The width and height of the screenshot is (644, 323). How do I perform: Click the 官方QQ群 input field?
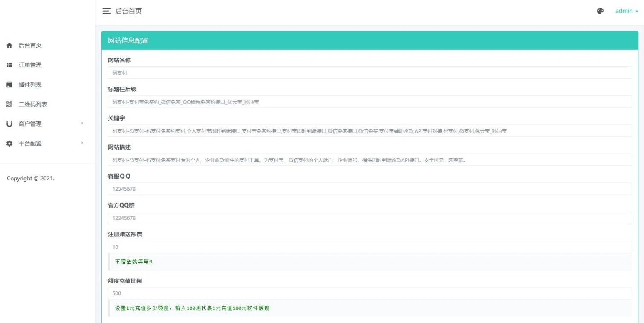pyautogui.click(x=370, y=218)
